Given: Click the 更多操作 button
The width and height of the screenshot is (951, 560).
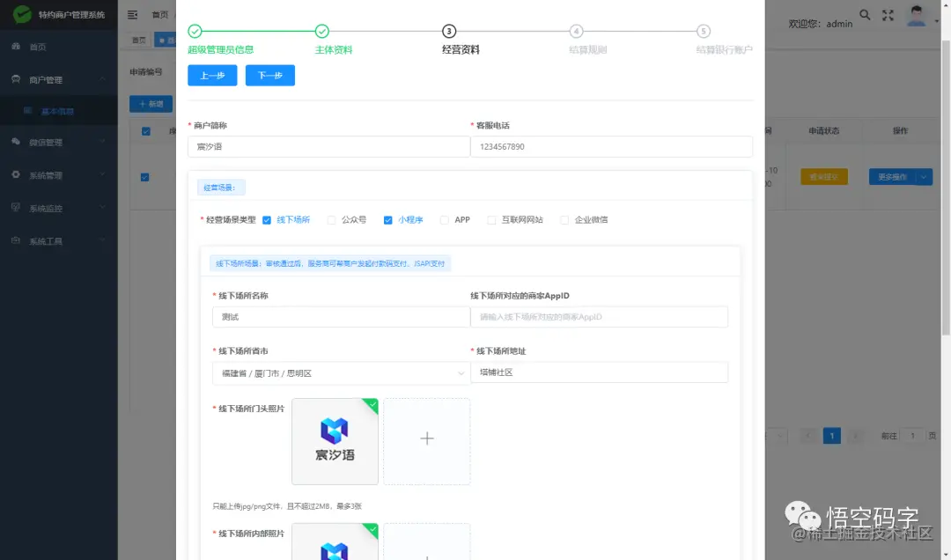Looking at the screenshot, I should coord(892,177).
